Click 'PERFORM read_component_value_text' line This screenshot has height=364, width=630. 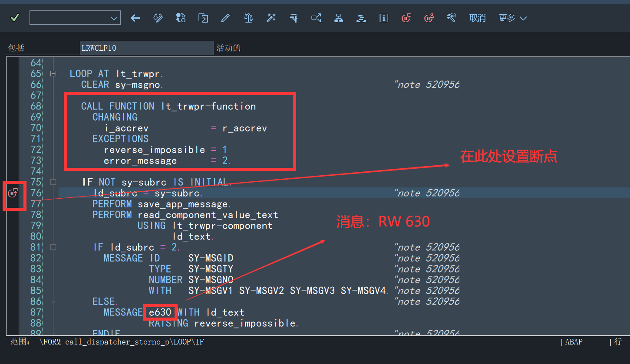click(x=185, y=215)
